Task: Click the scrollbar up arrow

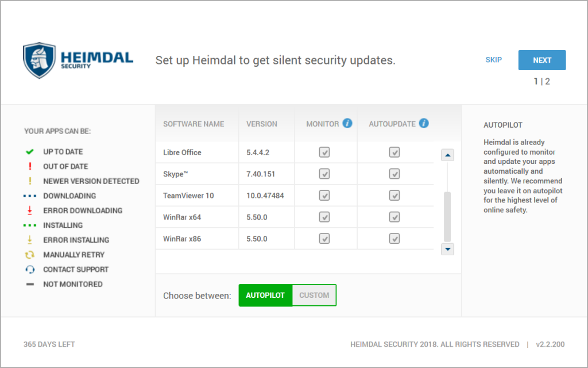Action: [447, 154]
